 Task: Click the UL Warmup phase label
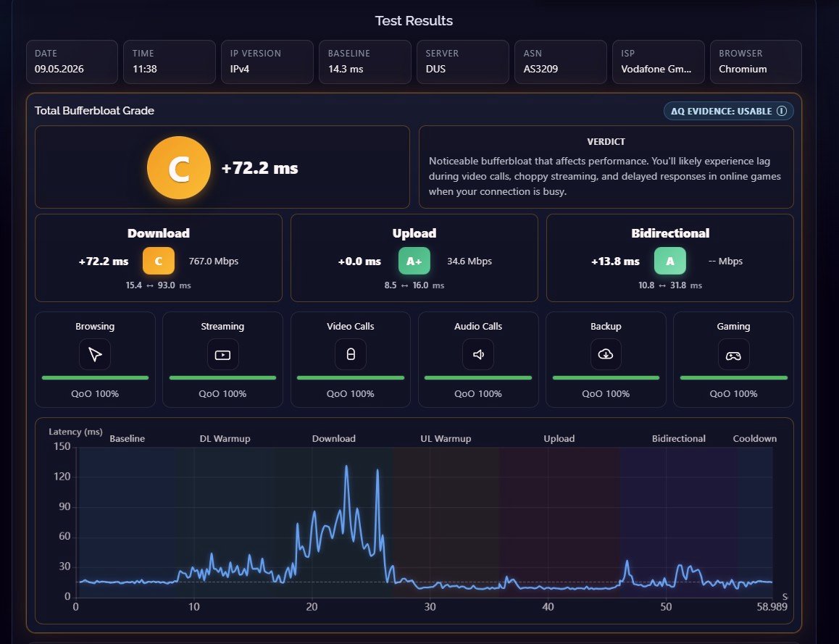tap(446, 438)
